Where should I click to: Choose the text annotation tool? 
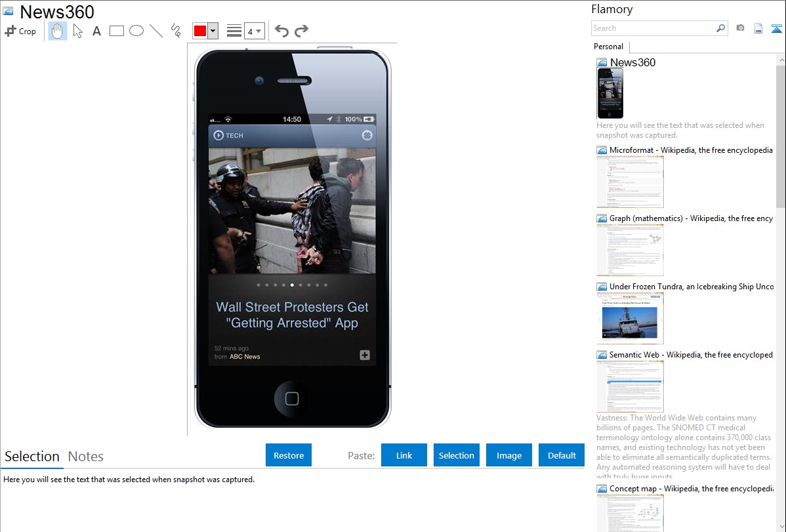96,31
